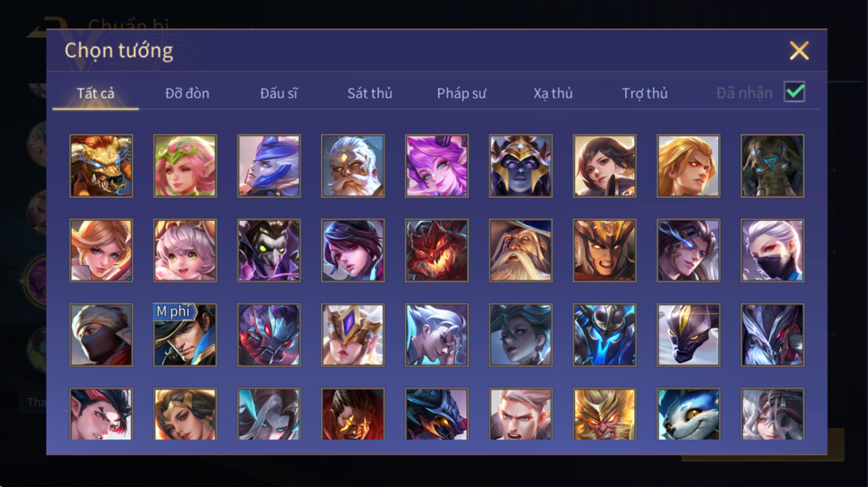Show the 'Pháp sư' hero category
This screenshot has width=868, height=487.
(x=461, y=93)
